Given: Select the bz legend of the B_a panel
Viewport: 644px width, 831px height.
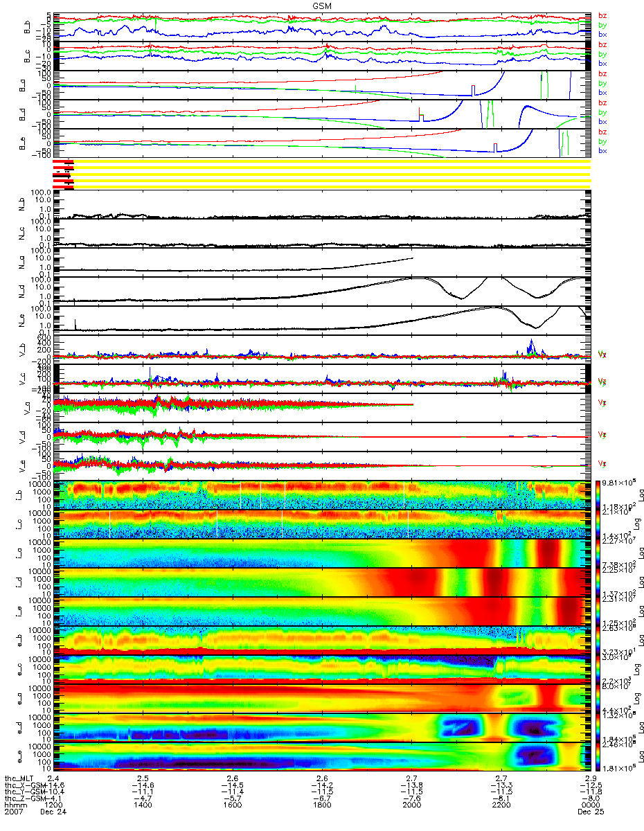Looking at the screenshot, I should click(602, 73).
